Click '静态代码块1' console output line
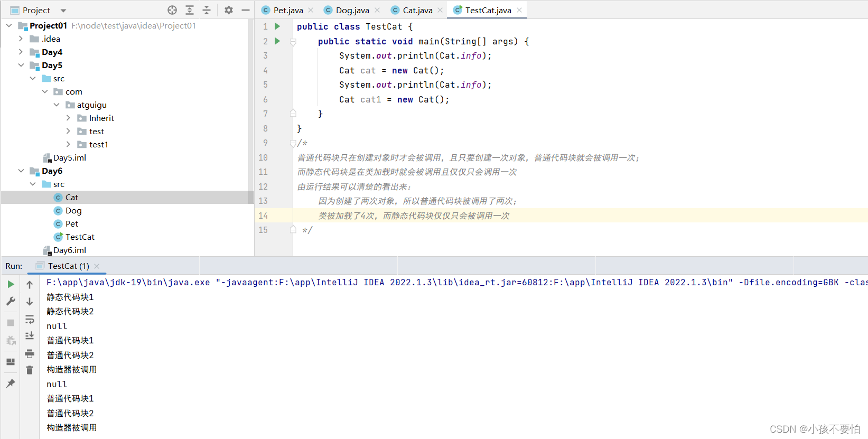This screenshot has width=868, height=439. [70, 297]
